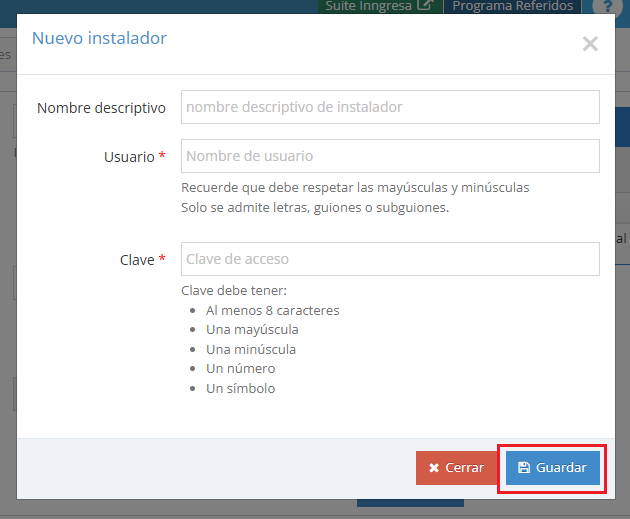Save the installer with the Guardar button

tap(552, 468)
